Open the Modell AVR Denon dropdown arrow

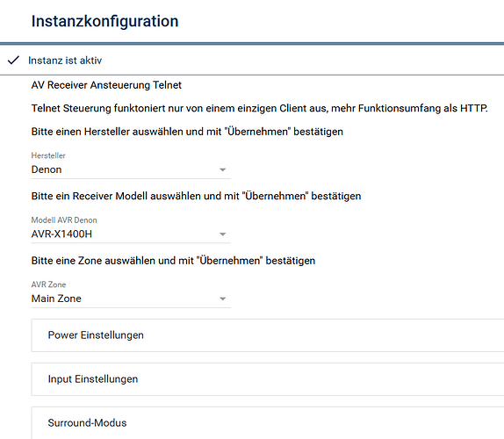click(x=222, y=234)
